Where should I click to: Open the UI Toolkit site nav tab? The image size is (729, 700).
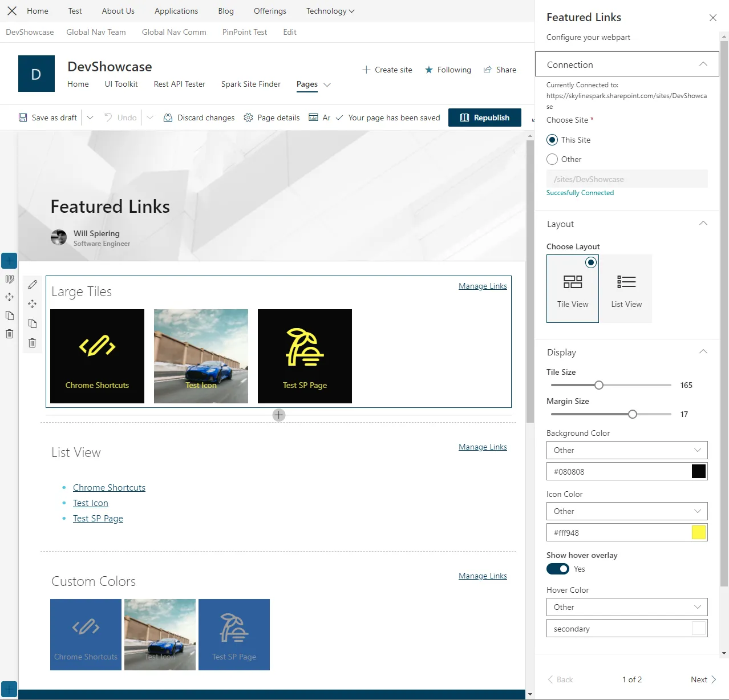pyautogui.click(x=121, y=84)
